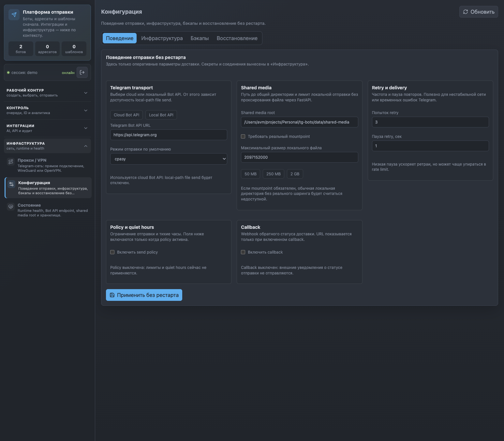Collapse the Инфраструктура sidebar section

click(47, 146)
